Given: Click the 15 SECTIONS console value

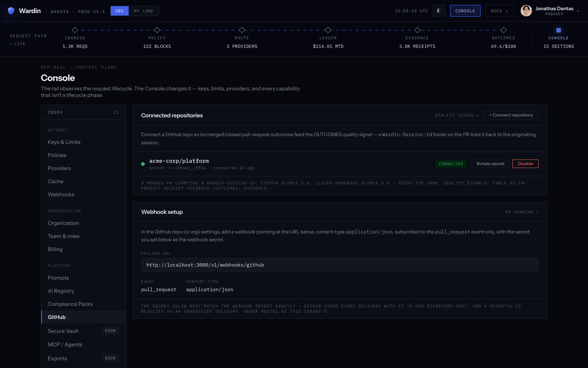Looking at the screenshot, I should click(x=559, y=46).
